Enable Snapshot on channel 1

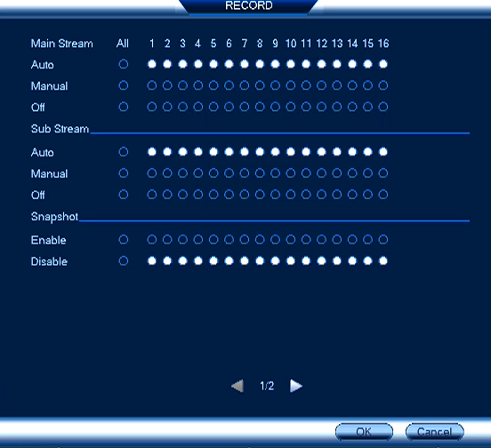point(152,239)
